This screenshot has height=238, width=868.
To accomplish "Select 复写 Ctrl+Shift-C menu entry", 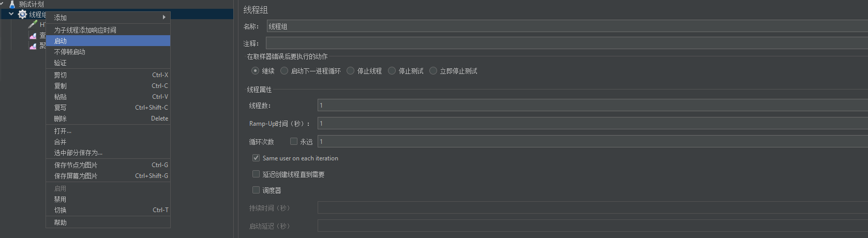I will 108,108.
